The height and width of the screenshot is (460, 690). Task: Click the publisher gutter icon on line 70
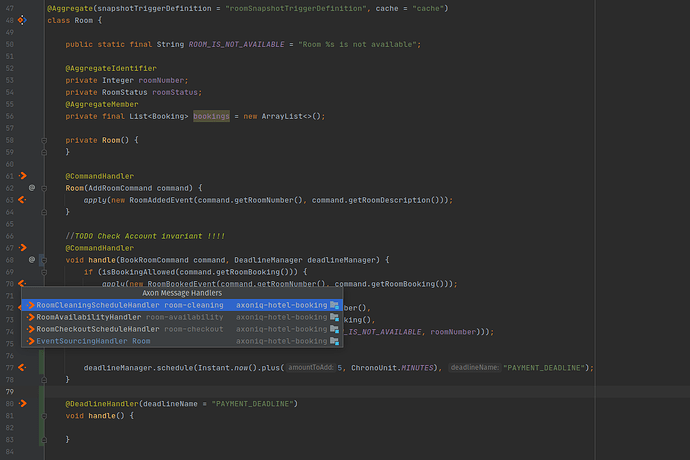click(x=22, y=283)
